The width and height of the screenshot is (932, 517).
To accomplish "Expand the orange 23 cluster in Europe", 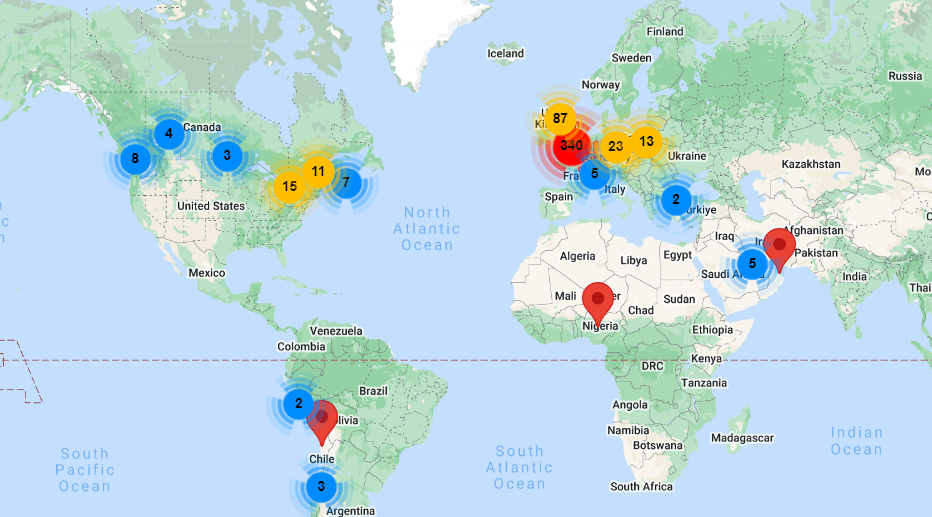I will (615, 146).
